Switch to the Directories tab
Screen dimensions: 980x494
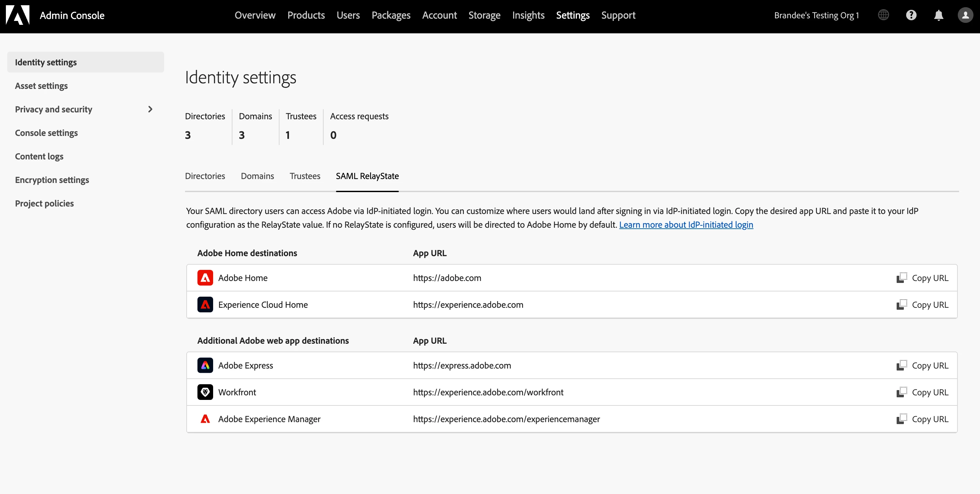[205, 176]
